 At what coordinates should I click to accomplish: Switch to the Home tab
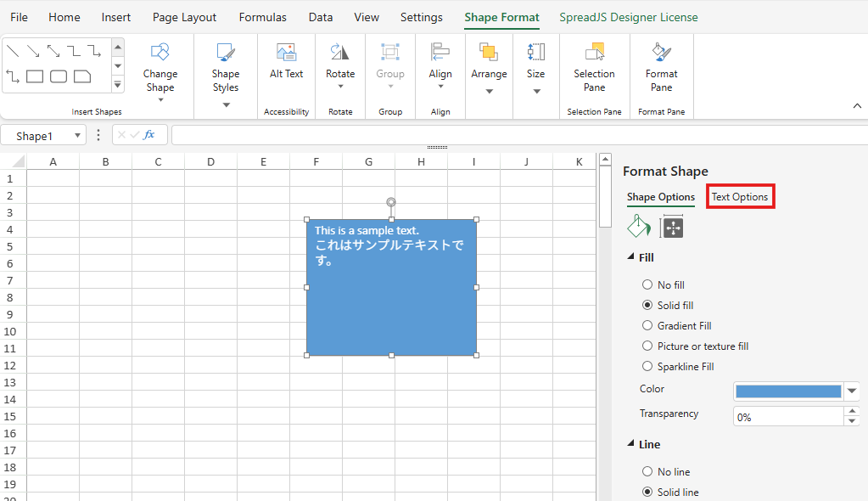tap(64, 17)
